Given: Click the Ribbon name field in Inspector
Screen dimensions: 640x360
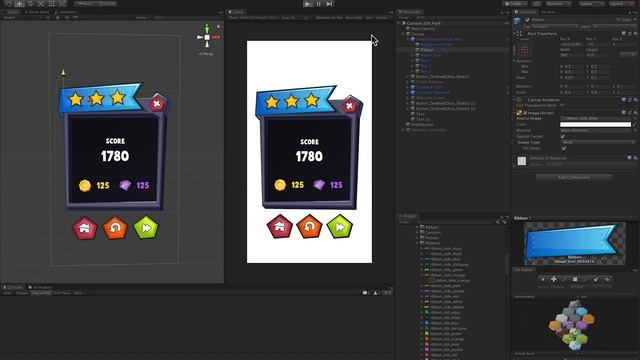Looking at the screenshot, I should pyautogui.click(x=572, y=20).
